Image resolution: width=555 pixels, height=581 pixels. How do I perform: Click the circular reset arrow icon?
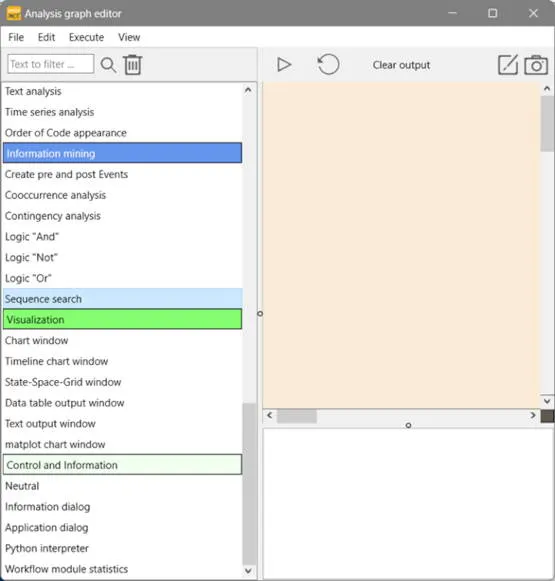click(x=328, y=64)
